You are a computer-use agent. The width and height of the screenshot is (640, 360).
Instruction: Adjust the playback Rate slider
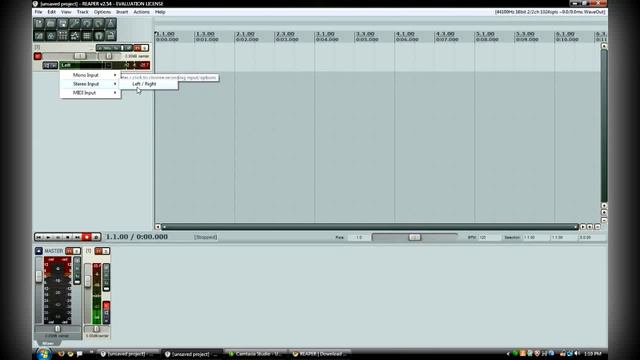(x=415, y=237)
